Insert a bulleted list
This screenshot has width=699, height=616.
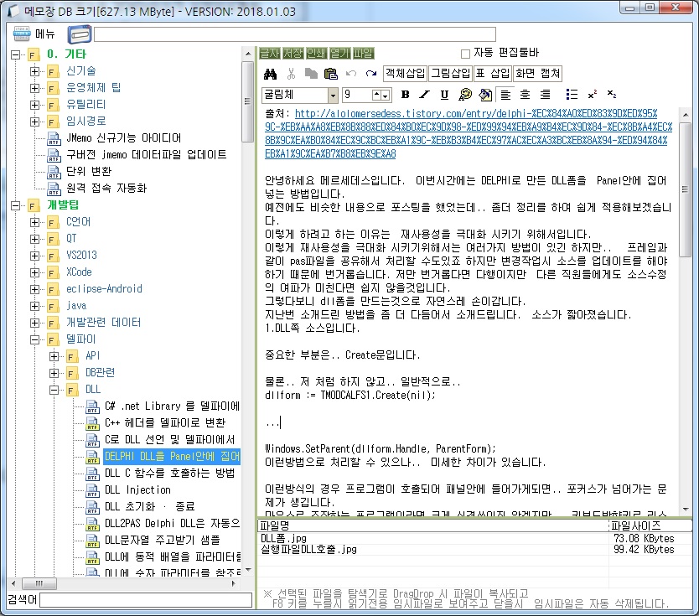572,95
